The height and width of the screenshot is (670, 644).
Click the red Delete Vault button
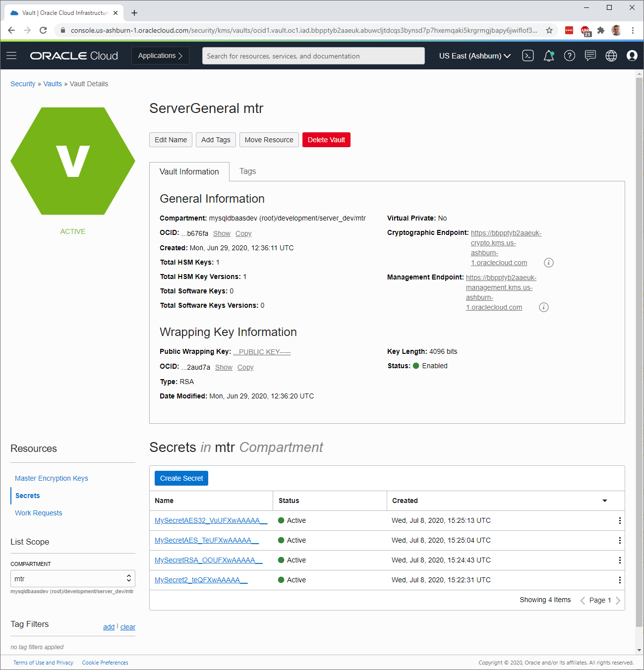(326, 140)
